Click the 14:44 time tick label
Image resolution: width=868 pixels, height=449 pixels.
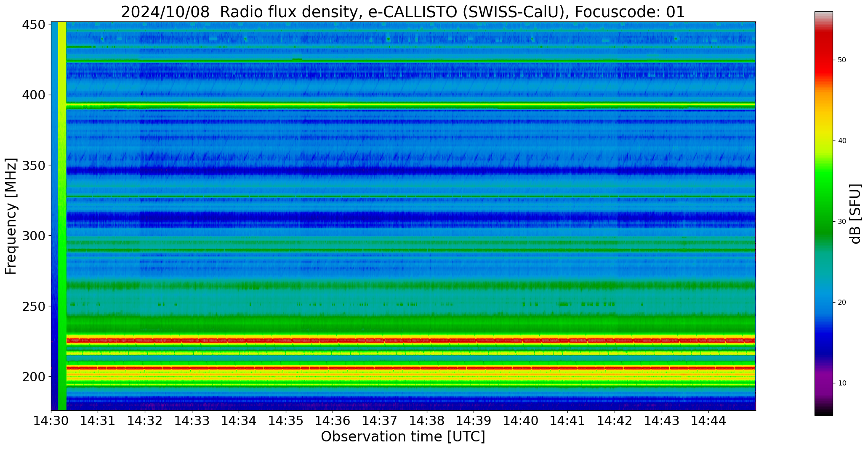[x=709, y=420]
